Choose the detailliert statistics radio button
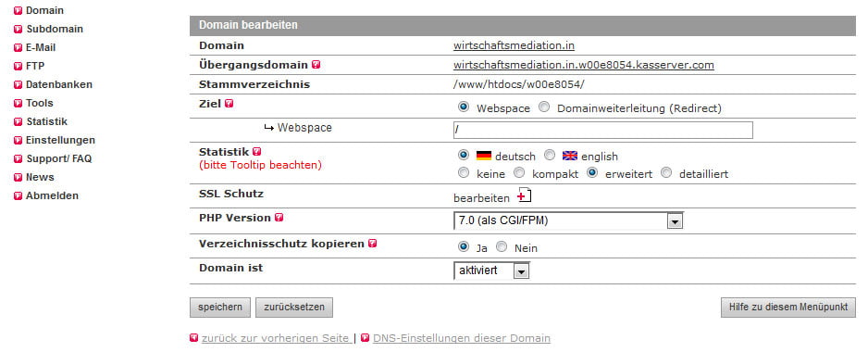The image size is (868, 352). pyautogui.click(x=666, y=173)
